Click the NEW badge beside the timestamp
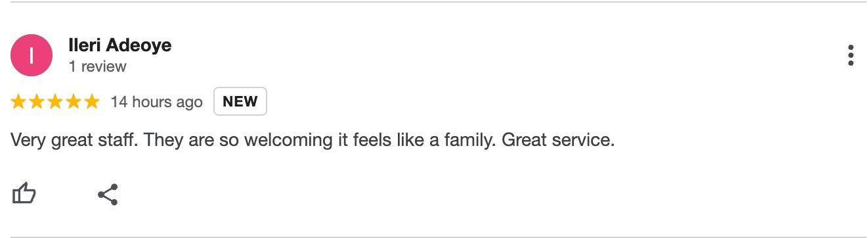The width and height of the screenshot is (868, 238). (240, 101)
